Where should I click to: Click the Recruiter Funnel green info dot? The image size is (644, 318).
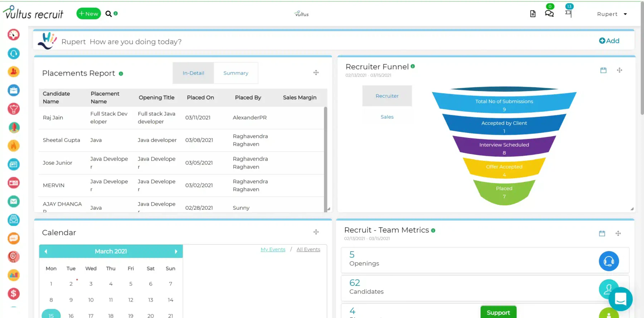(413, 66)
